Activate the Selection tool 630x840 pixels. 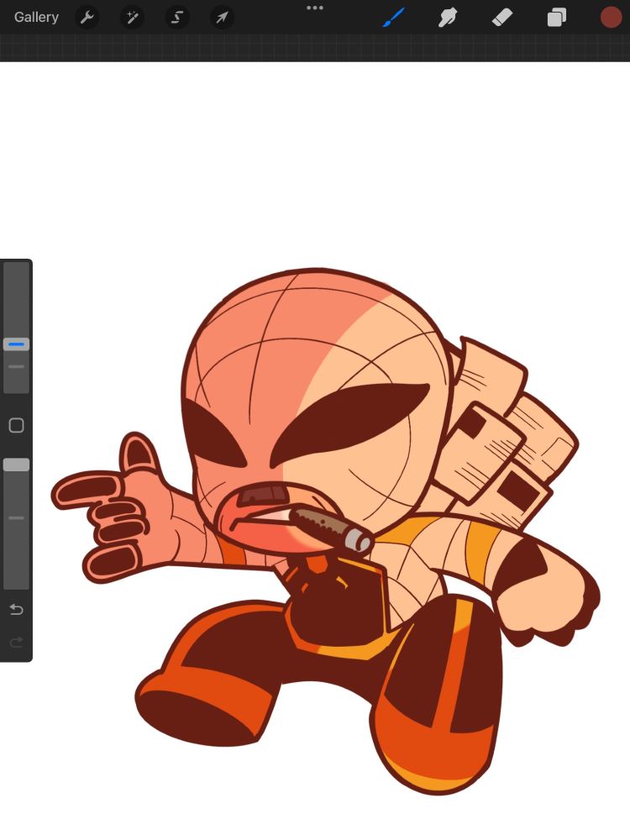point(176,18)
